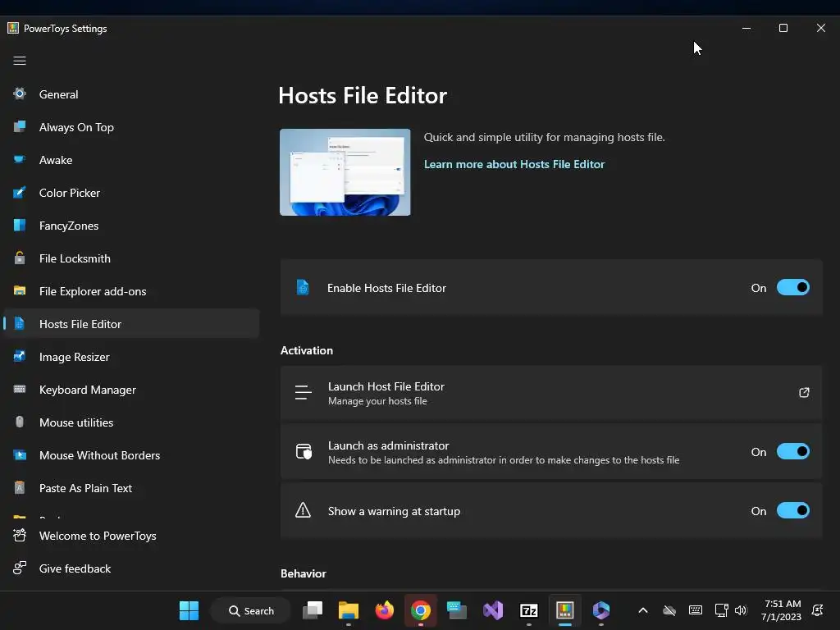Open Google Chrome from the taskbar
The width and height of the screenshot is (840, 630).
421,610
